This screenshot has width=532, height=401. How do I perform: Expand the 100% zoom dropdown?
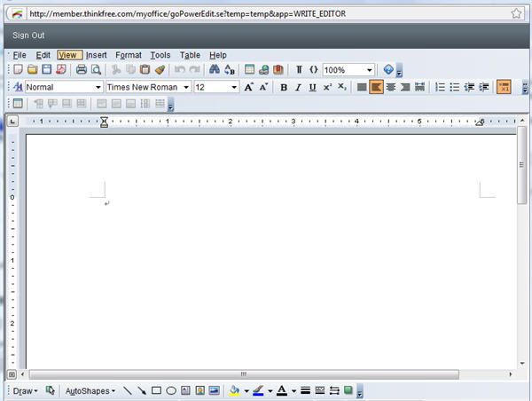point(370,70)
